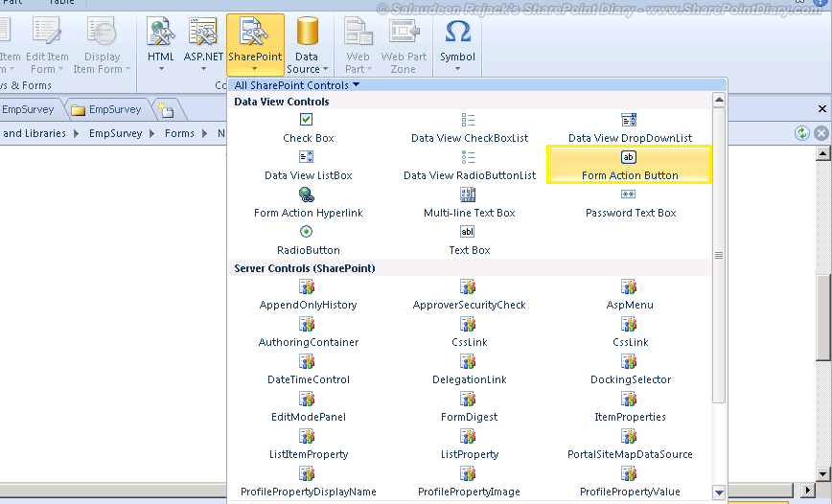The image size is (832, 504).
Task: Select the CssLink control in the middle column
Action: coord(470,332)
